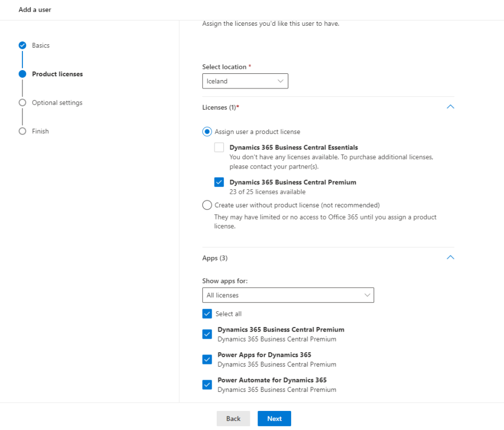The height and width of the screenshot is (430, 504).
Task: Check Dynamics 365 Business Central Essentials license
Action: coord(219,147)
